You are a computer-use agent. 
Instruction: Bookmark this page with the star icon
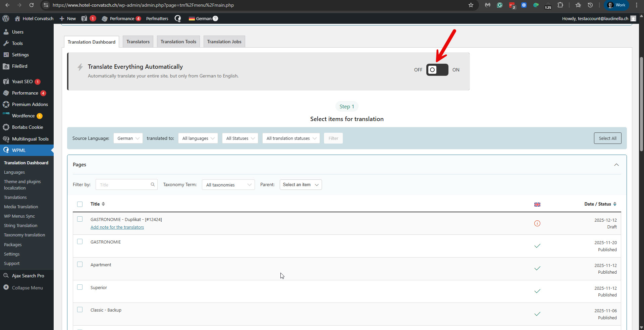pos(471,5)
